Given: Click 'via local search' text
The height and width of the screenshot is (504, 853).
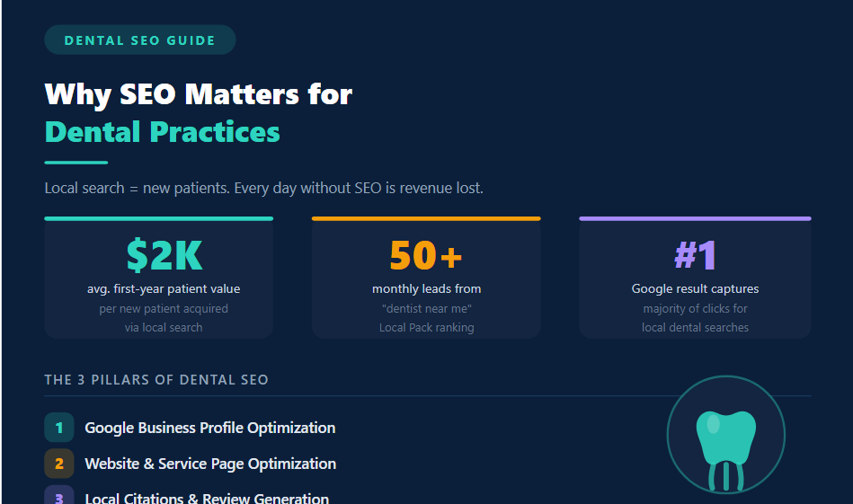Looking at the screenshot, I should (164, 327).
